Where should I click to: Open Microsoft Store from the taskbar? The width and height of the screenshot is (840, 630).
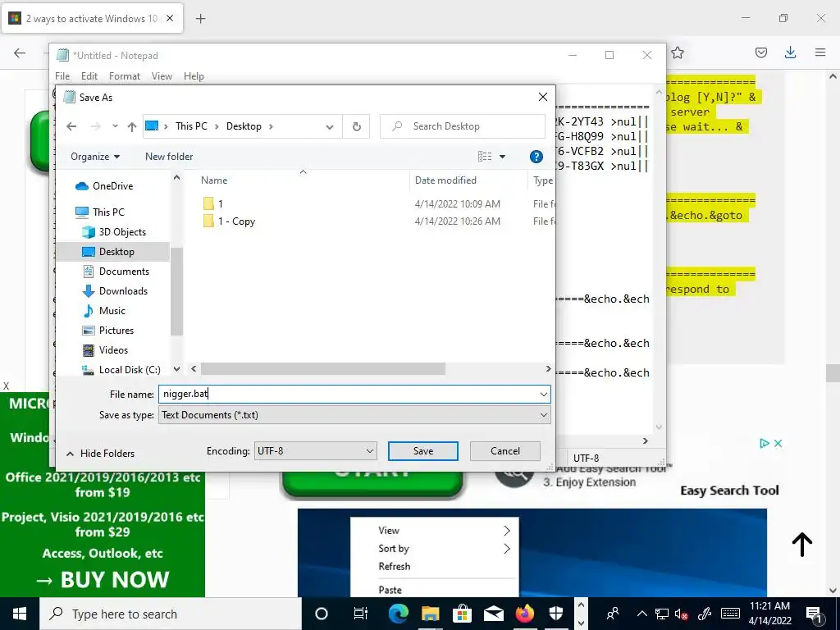coord(462,614)
